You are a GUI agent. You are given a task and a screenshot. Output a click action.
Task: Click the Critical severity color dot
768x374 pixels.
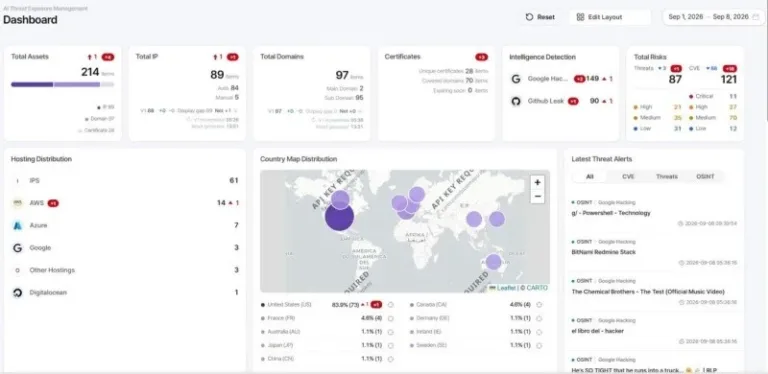coord(691,96)
